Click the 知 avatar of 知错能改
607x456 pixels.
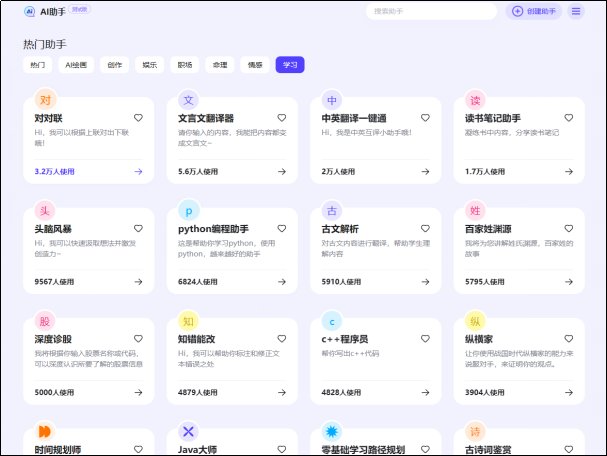[x=189, y=321]
